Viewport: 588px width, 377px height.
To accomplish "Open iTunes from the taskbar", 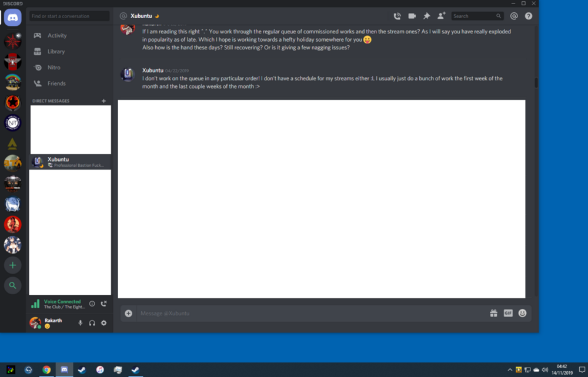I will (x=100, y=370).
